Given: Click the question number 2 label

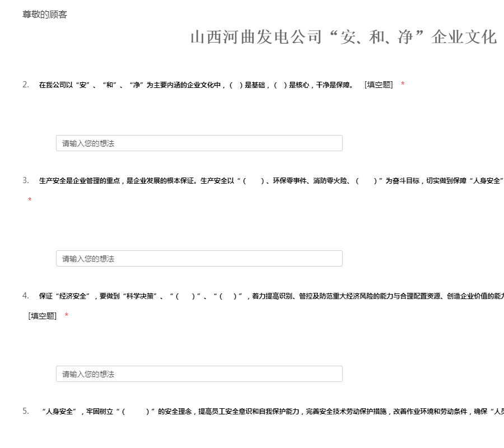Looking at the screenshot, I should [x=26, y=85].
